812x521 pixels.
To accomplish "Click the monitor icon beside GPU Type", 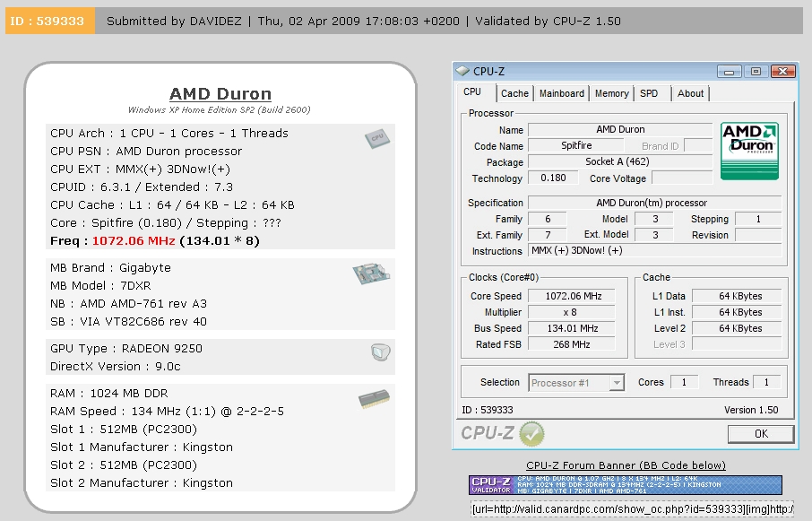I will [x=381, y=352].
